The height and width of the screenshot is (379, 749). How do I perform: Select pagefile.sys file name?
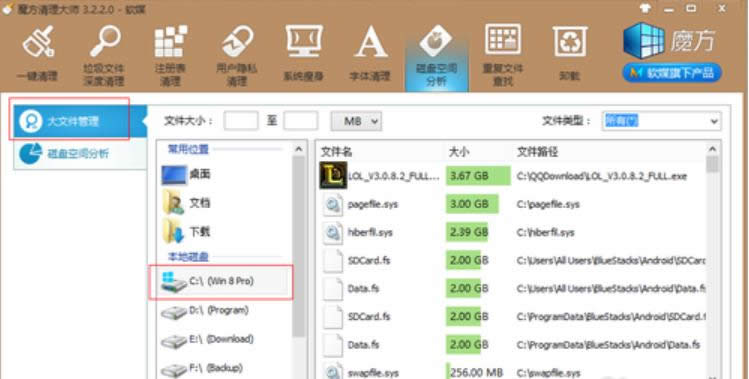point(373,205)
